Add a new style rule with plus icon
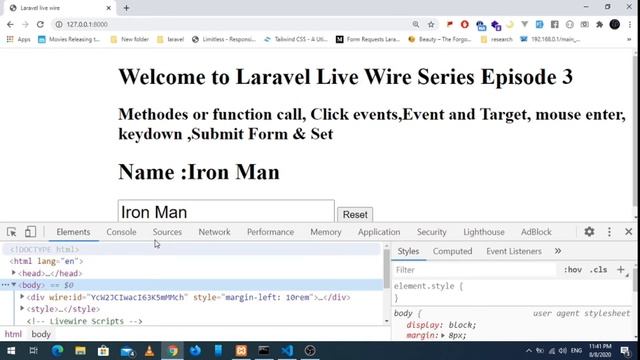Image resolution: width=640 pixels, height=360 pixels. click(x=620, y=269)
